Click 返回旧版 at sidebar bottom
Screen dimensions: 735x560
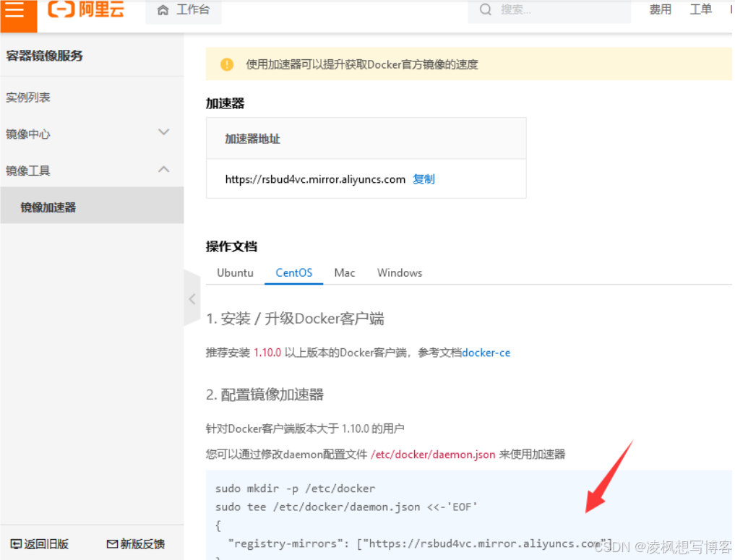(x=40, y=544)
